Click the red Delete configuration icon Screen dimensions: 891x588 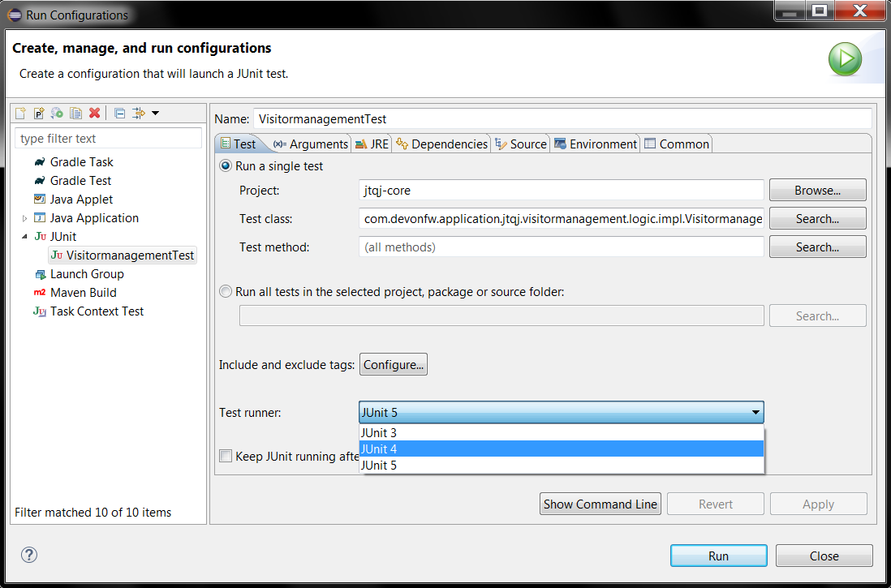(x=94, y=113)
